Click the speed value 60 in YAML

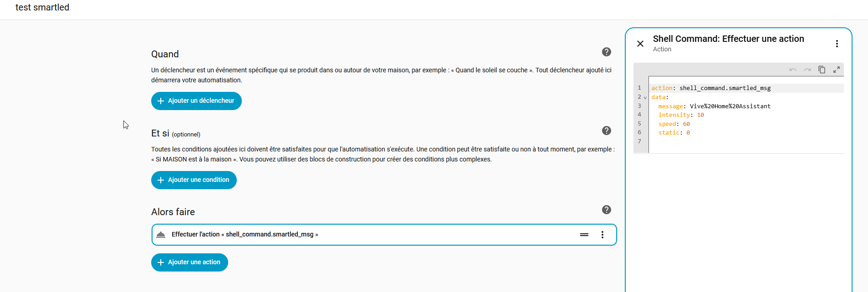tap(686, 124)
